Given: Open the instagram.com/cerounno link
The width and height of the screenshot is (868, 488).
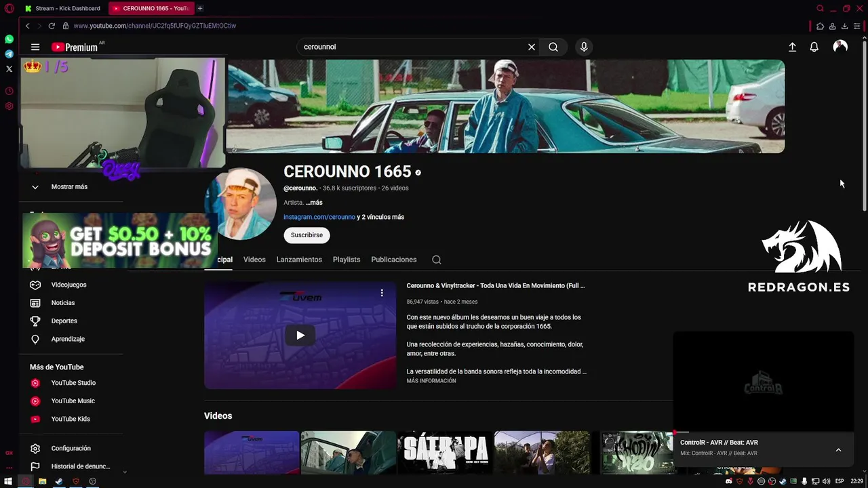Looking at the screenshot, I should pyautogui.click(x=319, y=217).
